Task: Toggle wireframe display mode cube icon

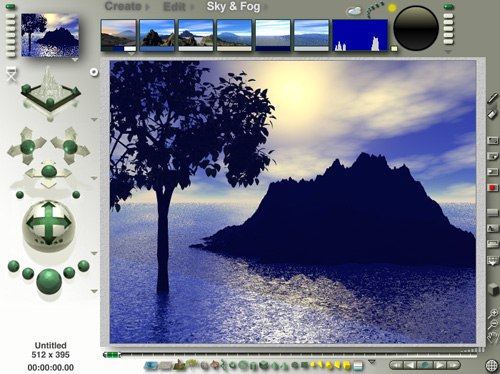Action: pyautogui.click(x=493, y=289)
